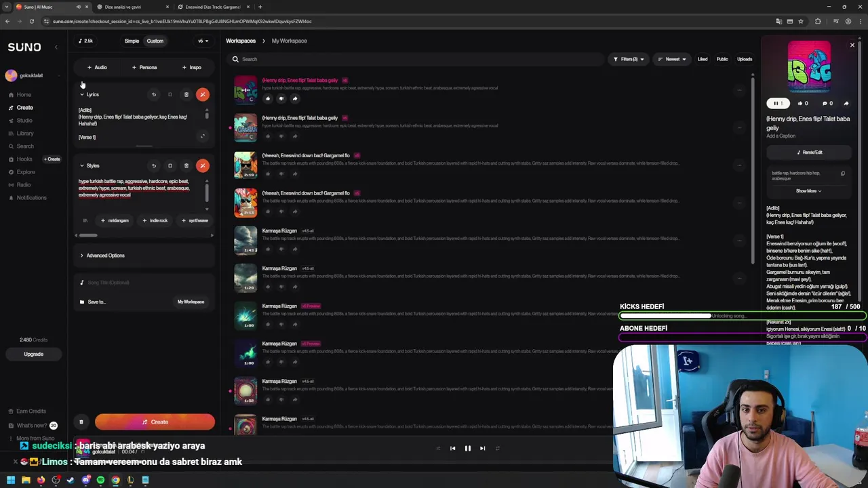Open Explore in the sidebar
Screen dimensions: 868x488
[x=25, y=172]
